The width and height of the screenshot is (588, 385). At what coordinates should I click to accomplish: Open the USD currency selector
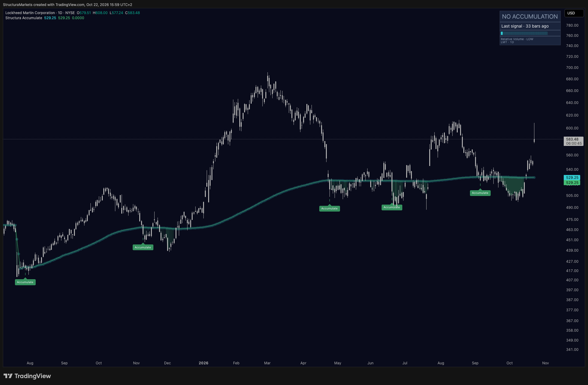point(574,13)
